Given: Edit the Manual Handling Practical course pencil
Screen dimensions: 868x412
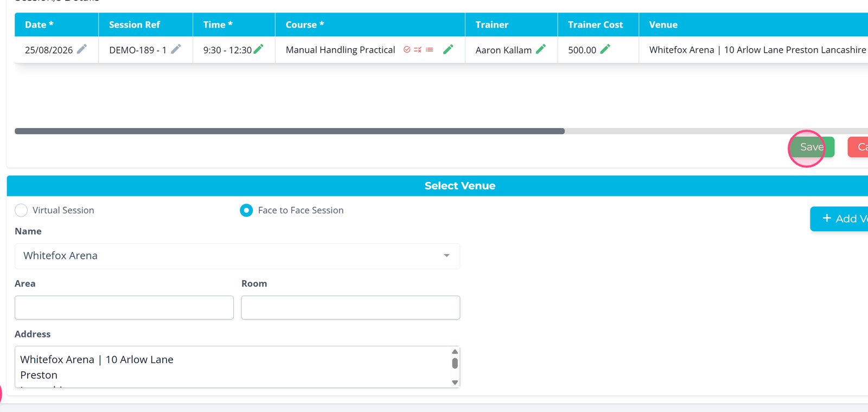Looking at the screenshot, I should click(x=448, y=49).
